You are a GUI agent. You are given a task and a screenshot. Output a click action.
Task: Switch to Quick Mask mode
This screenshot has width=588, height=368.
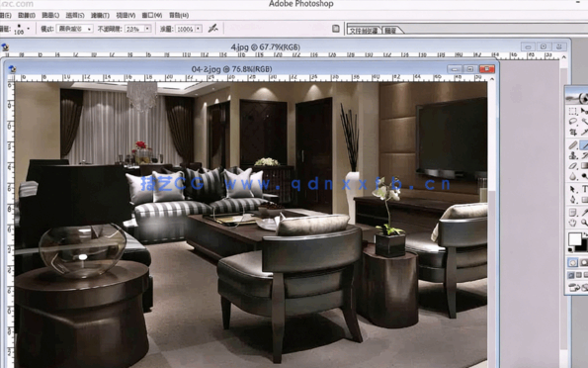point(584,262)
